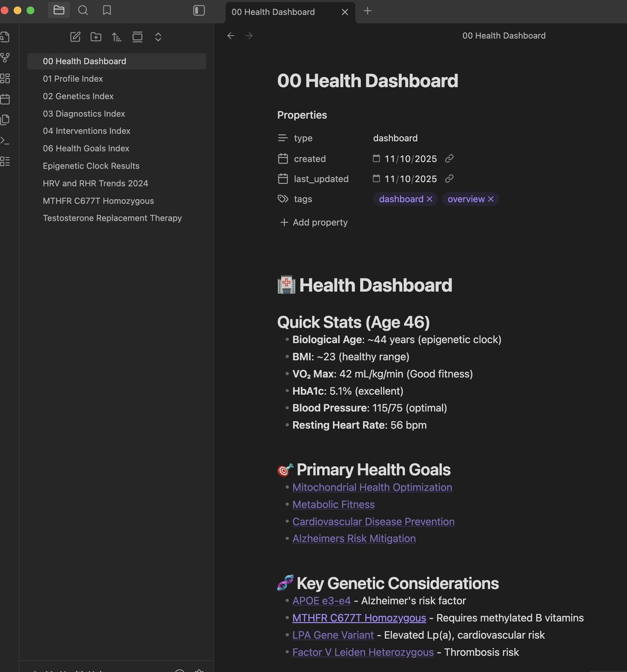This screenshot has height=672, width=627.
Task: Open the search pane icon
Action: click(x=83, y=10)
